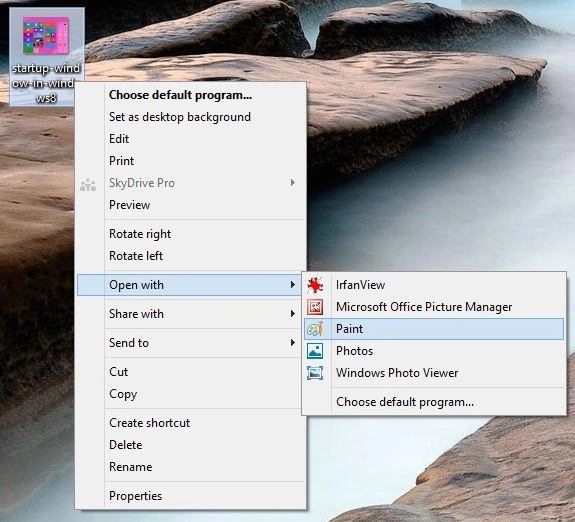Screen dimensions: 575x522
Task: Choose Copy from the context menu
Action: [190, 394]
